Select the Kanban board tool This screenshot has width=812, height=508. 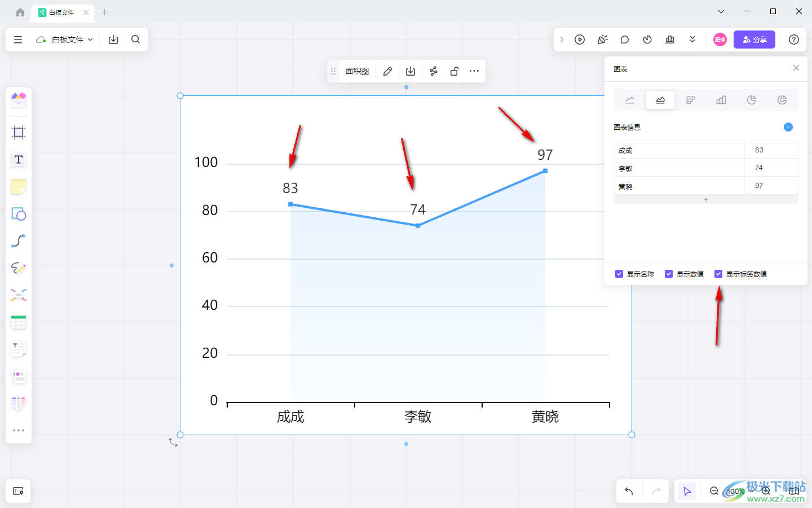19,403
